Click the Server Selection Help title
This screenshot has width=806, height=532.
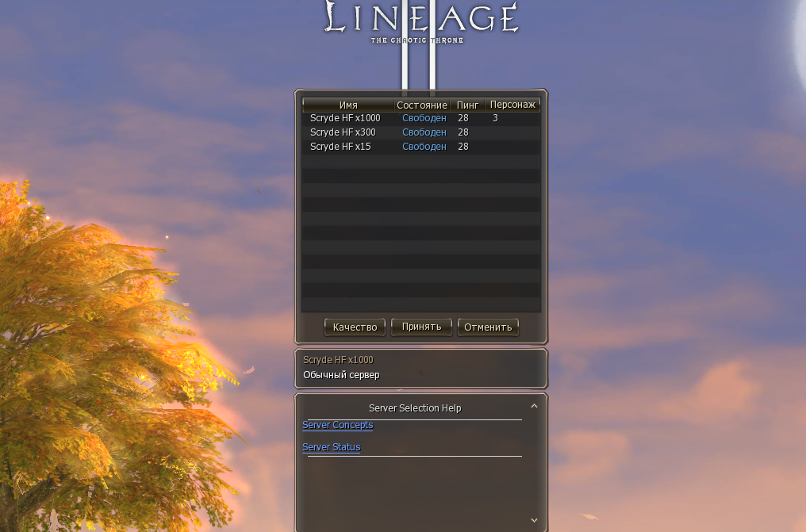pyautogui.click(x=415, y=408)
